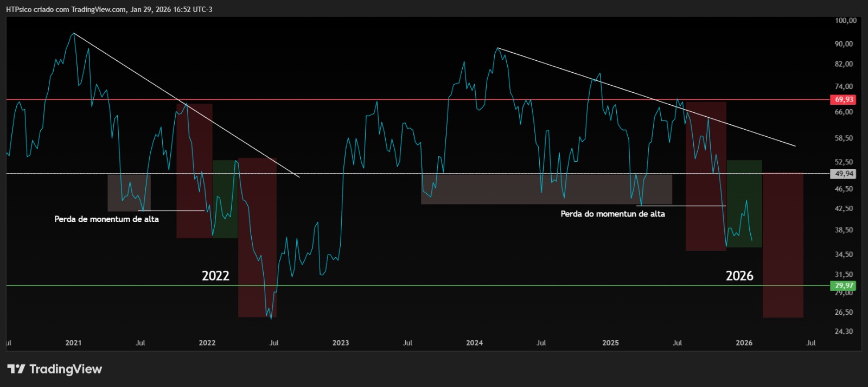The image size is (868, 387).
Task: Select the projected red rectangle right of 2026
Action: point(783,244)
